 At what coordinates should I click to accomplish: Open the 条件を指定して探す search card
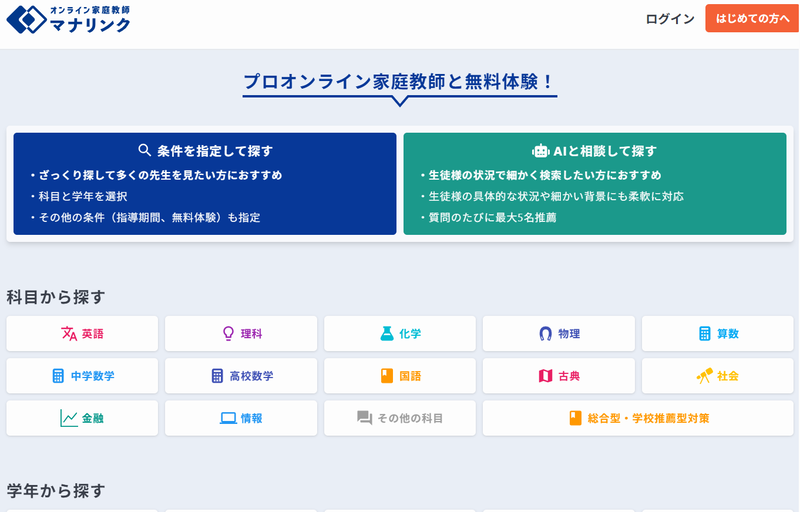click(x=205, y=184)
